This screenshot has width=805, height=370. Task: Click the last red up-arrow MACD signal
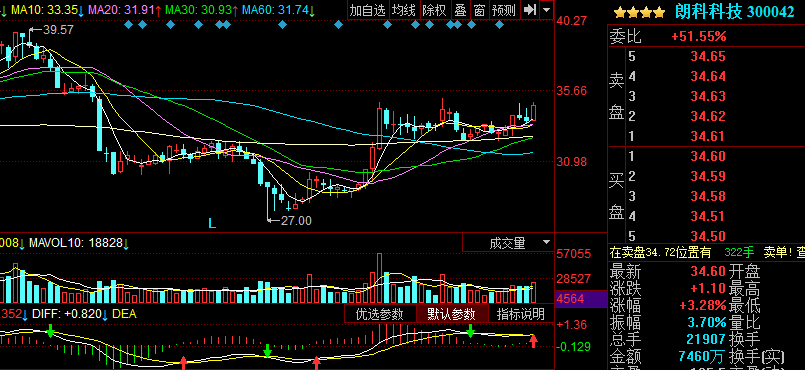click(x=533, y=341)
